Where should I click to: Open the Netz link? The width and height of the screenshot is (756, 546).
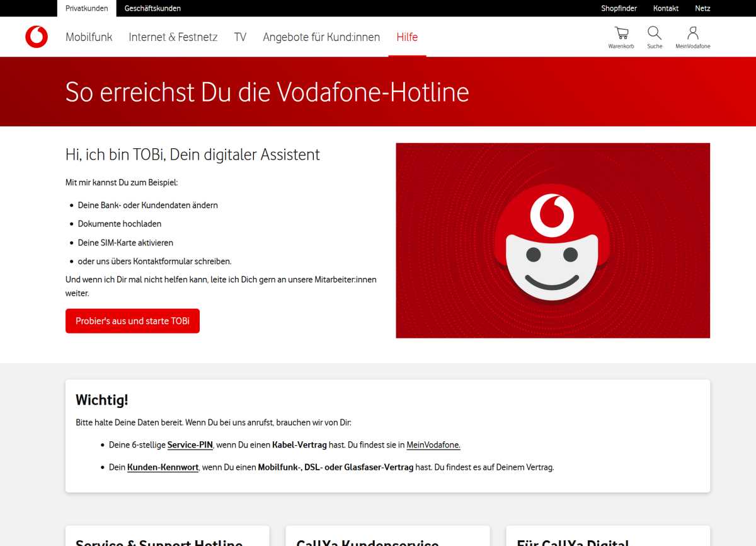coord(702,8)
